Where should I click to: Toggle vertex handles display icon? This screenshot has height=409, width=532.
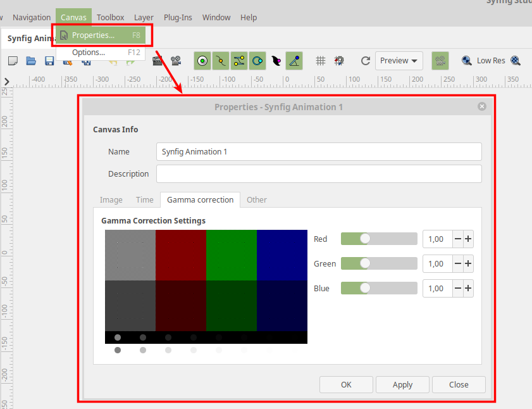(221, 61)
